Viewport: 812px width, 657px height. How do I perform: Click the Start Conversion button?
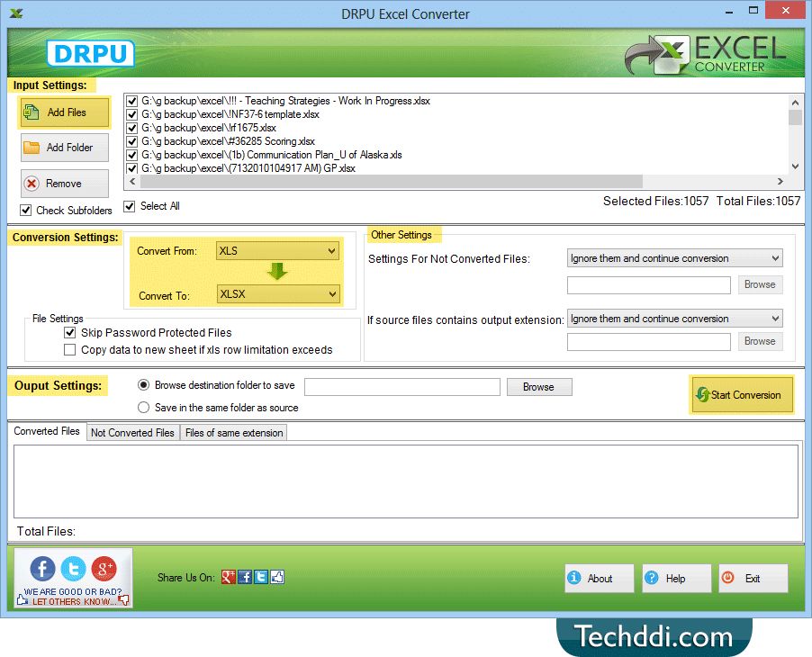[x=741, y=394]
